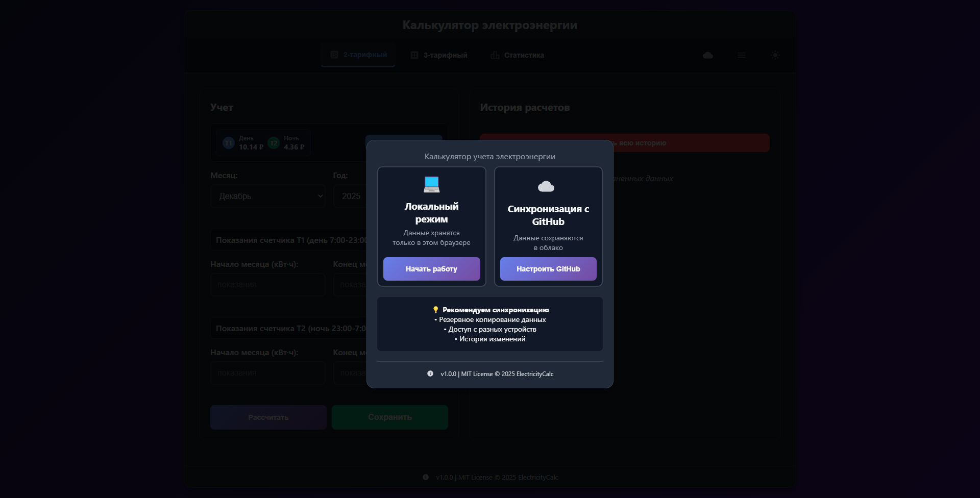Click the День 10.14 ₽ tariff value

251,143
